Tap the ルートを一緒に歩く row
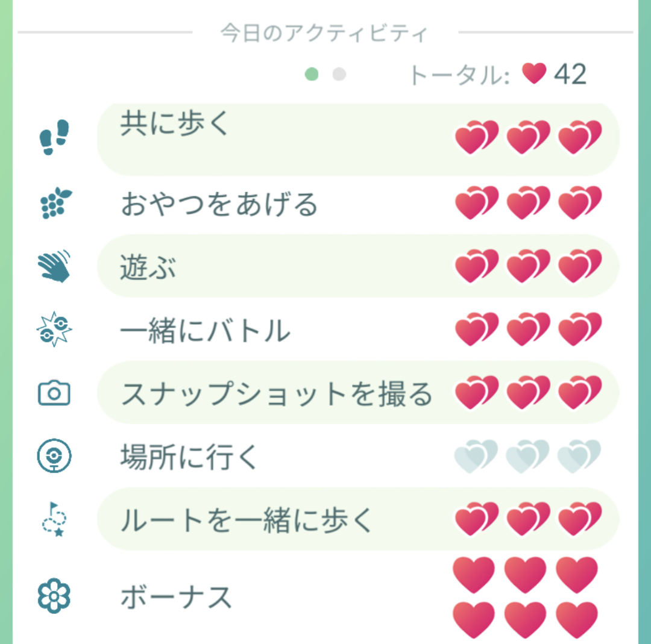 coord(358,519)
